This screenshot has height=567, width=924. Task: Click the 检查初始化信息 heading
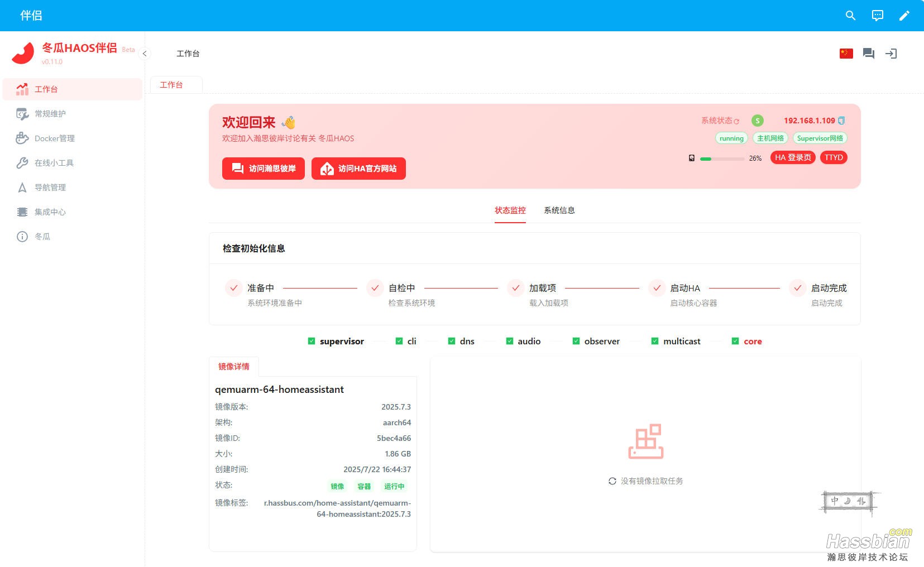tap(253, 248)
